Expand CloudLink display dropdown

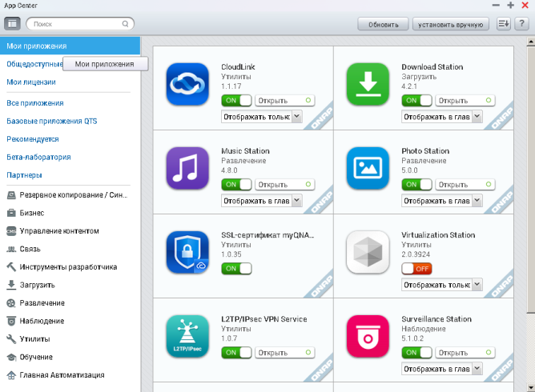262,117
